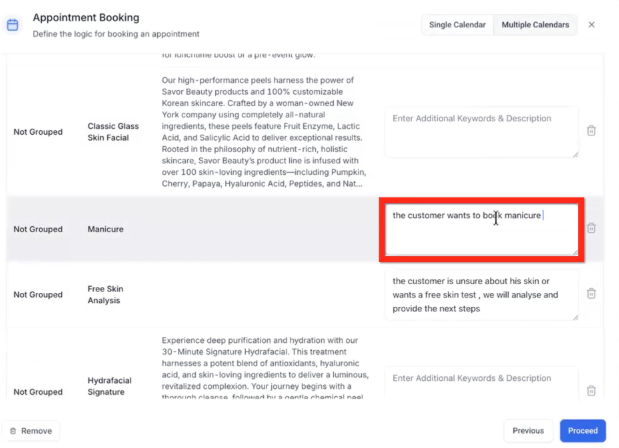Delete the Classic Glass Skin Facial row
Viewport: 619px width, 448px height.
coord(591,131)
